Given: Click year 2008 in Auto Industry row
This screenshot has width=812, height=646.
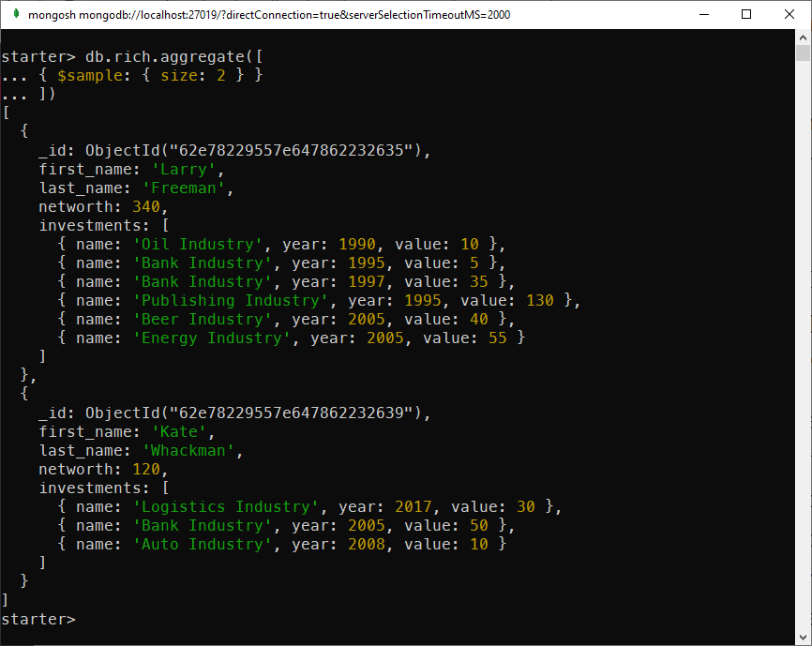Looking at the screenshot, I should click(x=366, y=544).
